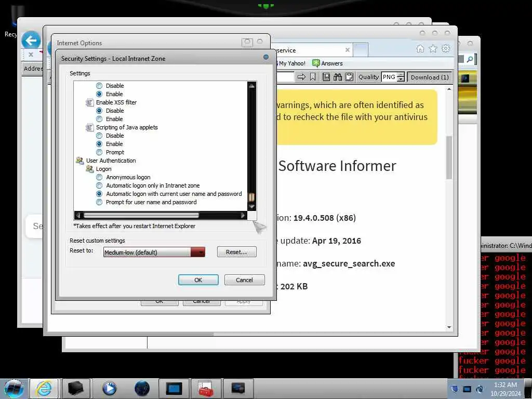Click settings list scroll left arrow
Viewport: 532px width, 399px height.
(x=78, y=215)
